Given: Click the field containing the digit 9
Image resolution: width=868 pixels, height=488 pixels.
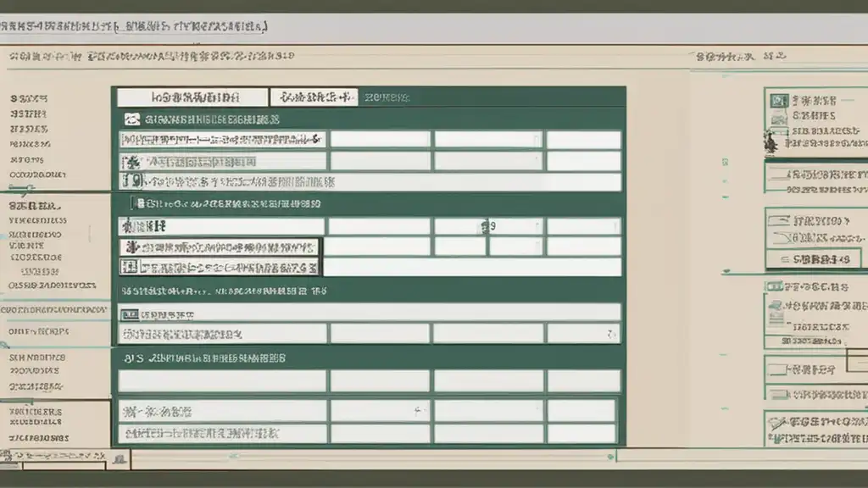Looking at the screenshot, I should [x=487, y=226].
